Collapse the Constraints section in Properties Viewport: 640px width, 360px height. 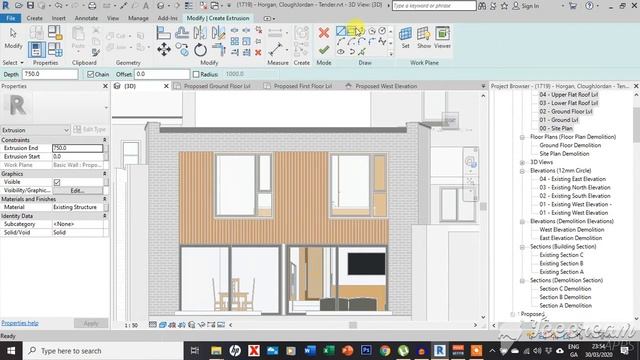click(104, 140)
